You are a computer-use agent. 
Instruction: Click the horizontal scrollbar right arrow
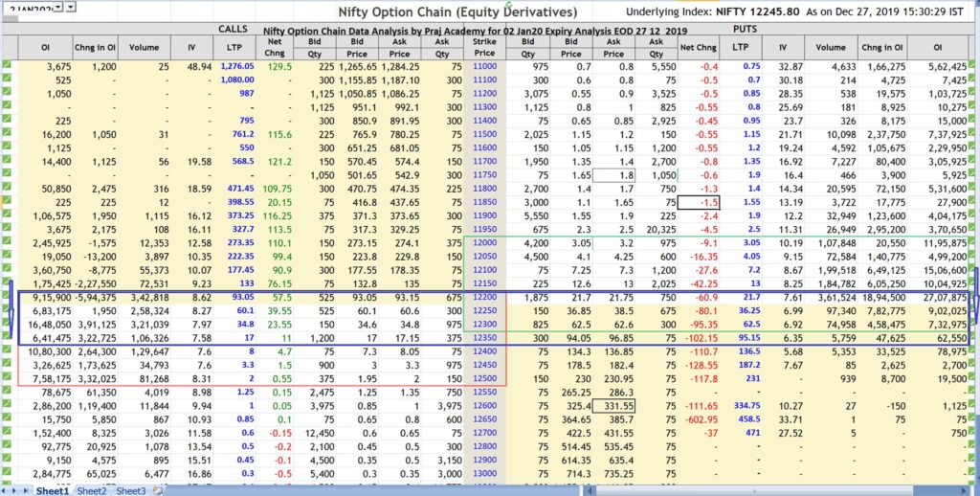(964, 490)
